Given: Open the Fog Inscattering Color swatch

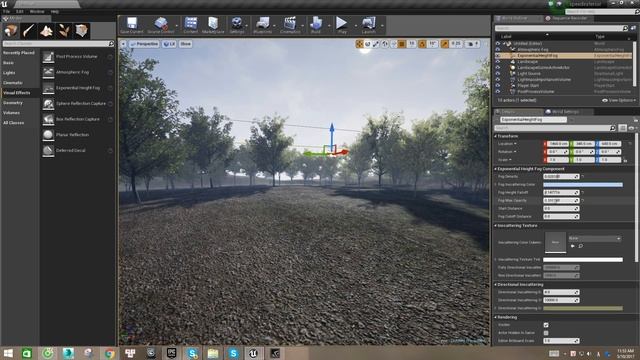Looking at the screenshot, I should pyautogui.click(x=583, y=184).
